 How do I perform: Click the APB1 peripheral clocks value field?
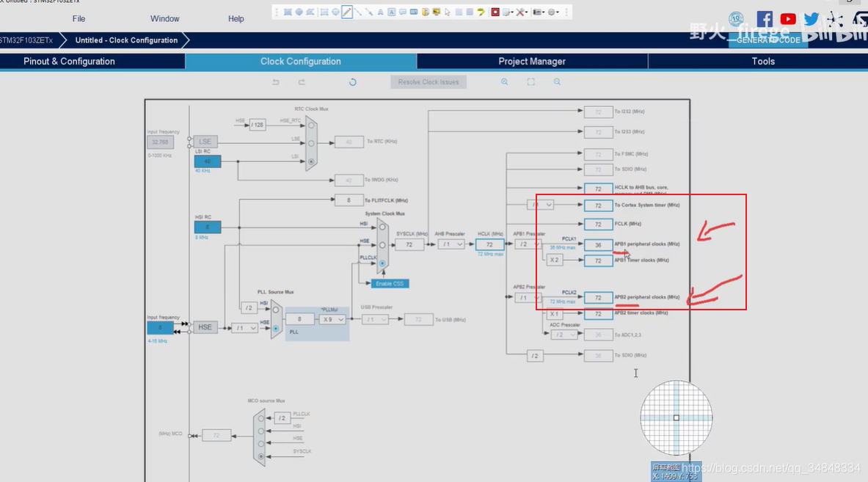point(598,244)
